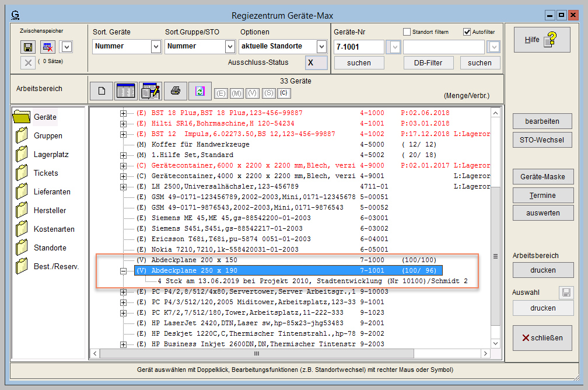Viewport: 588px width, 390px height.
Task: Click the clear clipboard icon with red X
Action: pyautogui.click(x=48, y=47)
